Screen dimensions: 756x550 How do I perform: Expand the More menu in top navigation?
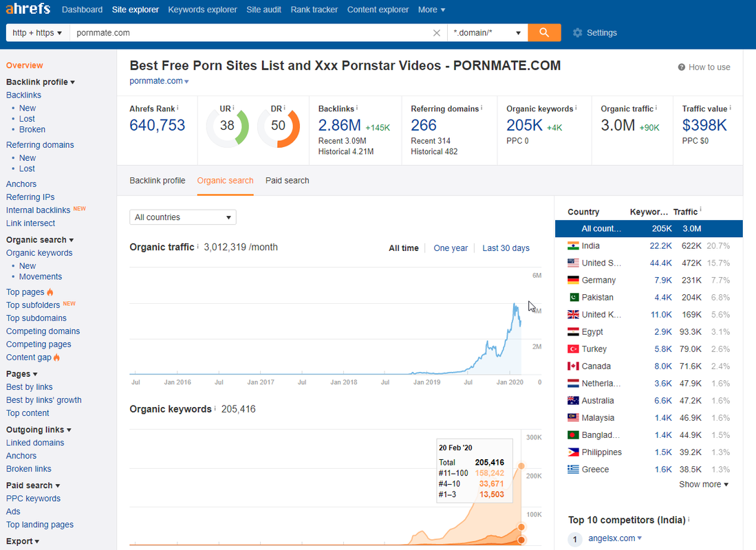coord(431,10)
